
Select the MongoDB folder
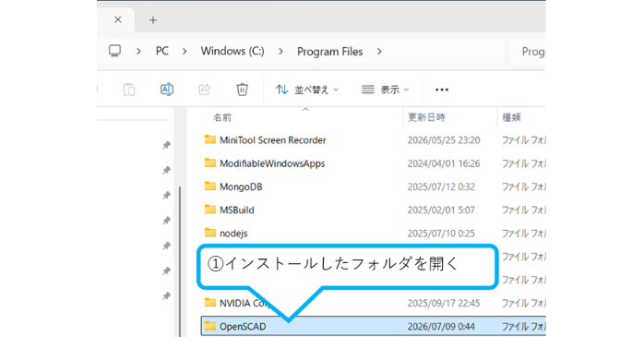click(241, 187)
